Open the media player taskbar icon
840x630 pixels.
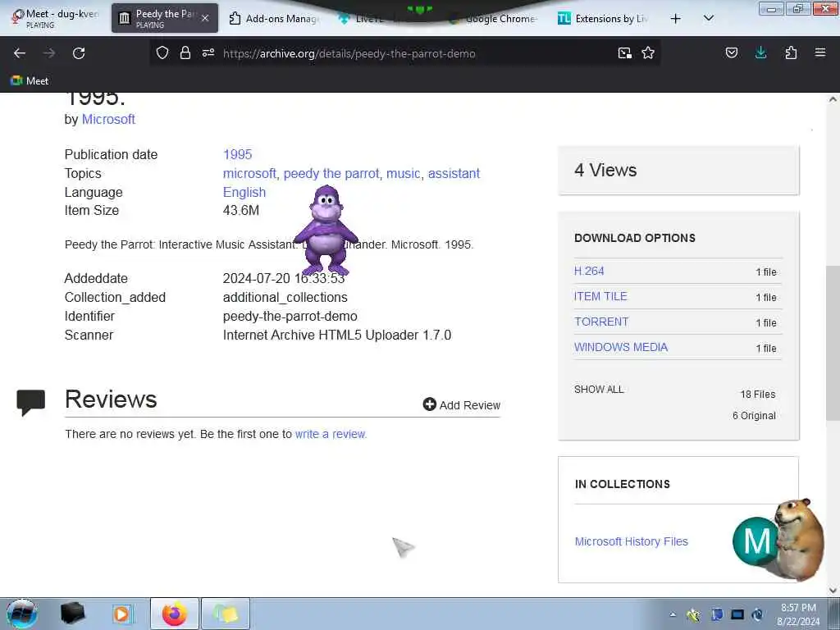pos(121,614)
